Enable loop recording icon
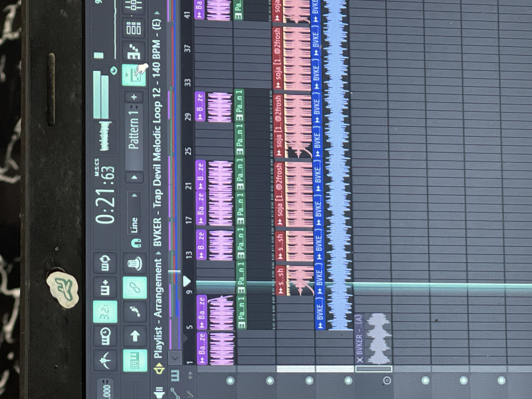Image resolution: width=532 pixels, height=399 pixels. pyautogui.click(x=105, y=262)
